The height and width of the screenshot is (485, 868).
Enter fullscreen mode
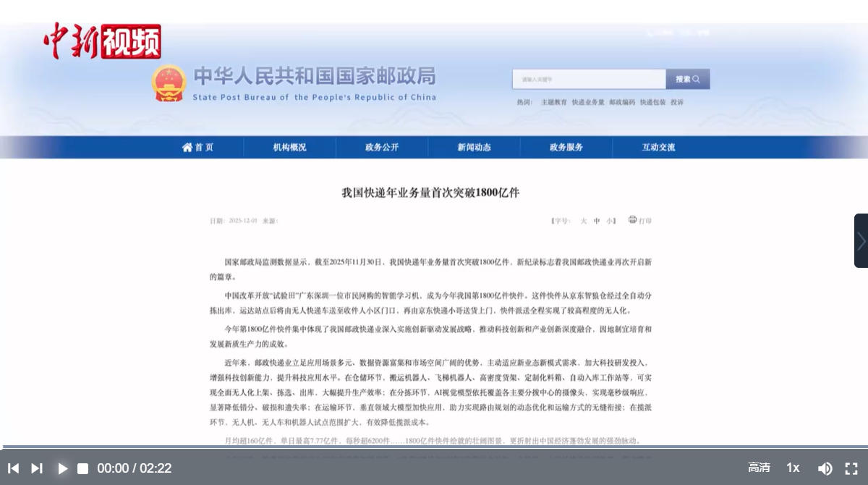[851, 468]
